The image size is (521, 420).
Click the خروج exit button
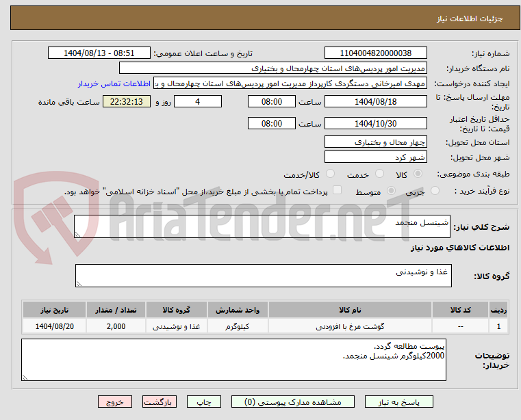coord(114,402)
